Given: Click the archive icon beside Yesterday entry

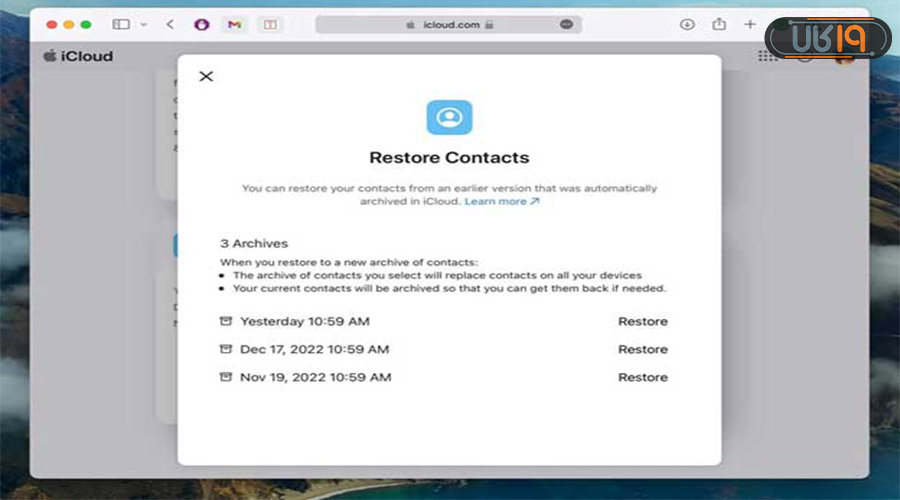Looking at the screenshot, I should click(x=226, y=322).
